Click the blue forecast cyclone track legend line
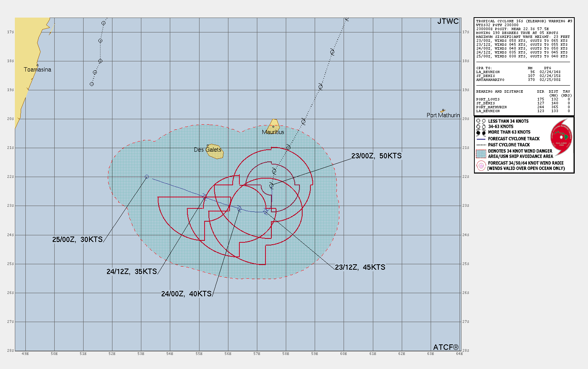This screenshot has height=369, width=588. (481, 139)
